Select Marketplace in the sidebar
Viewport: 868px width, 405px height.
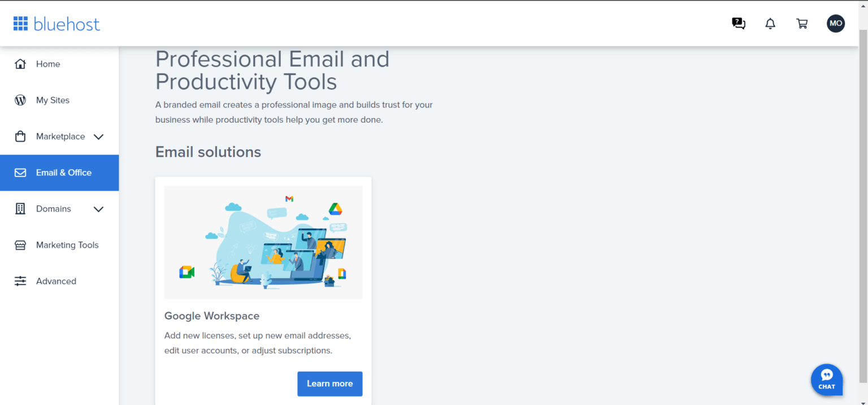59,136
